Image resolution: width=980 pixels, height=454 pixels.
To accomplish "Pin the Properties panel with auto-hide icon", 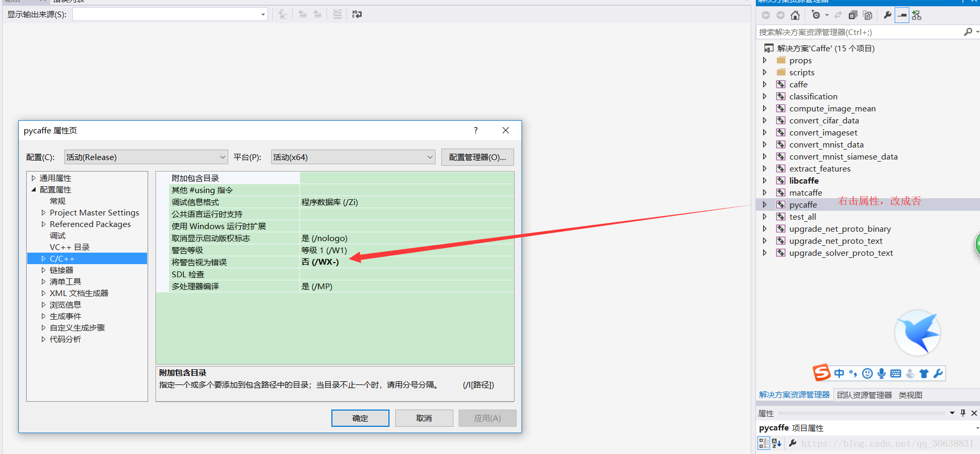I will (963, 413).
